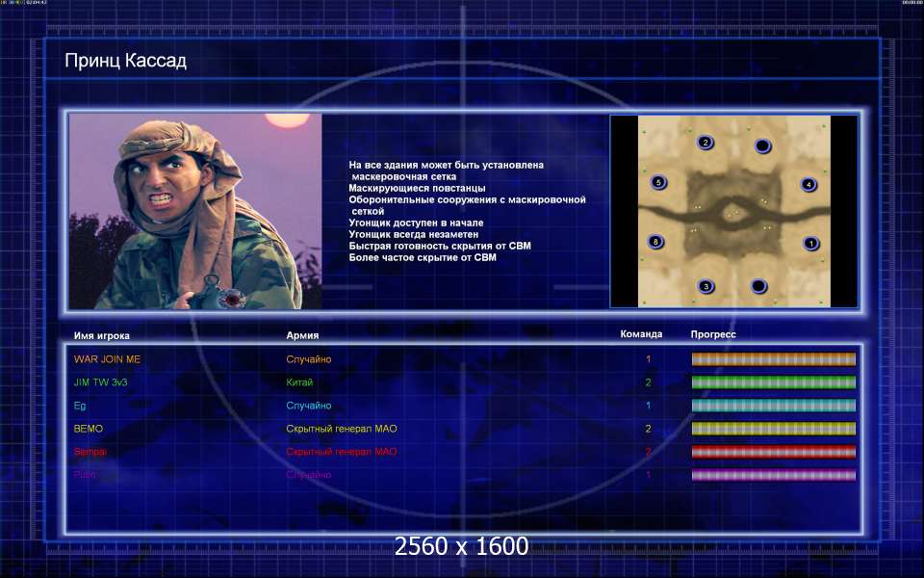Click the orange progress bar for WAR JOIN ME

[773, 359]
